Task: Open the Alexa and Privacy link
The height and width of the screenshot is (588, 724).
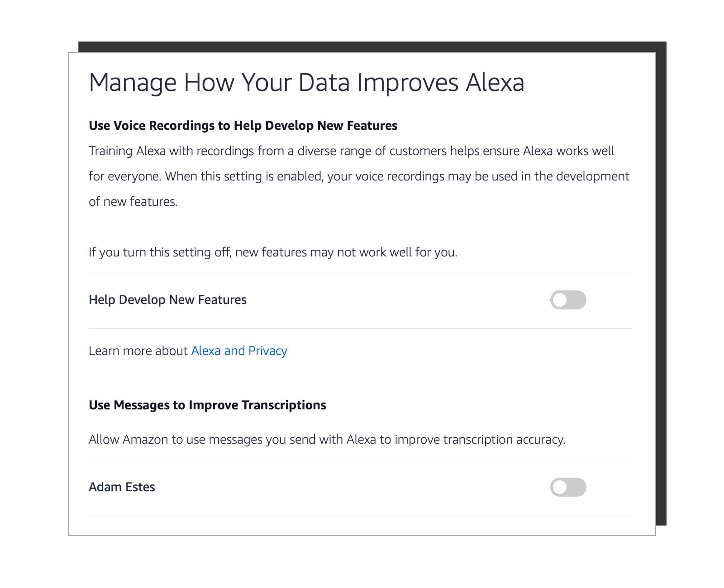Action: (x=239, y=351)
